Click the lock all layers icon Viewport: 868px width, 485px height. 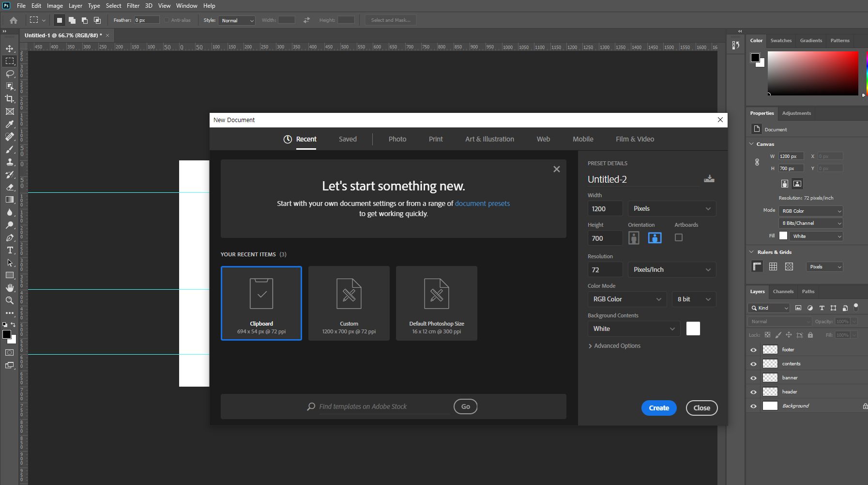[810, 335]
